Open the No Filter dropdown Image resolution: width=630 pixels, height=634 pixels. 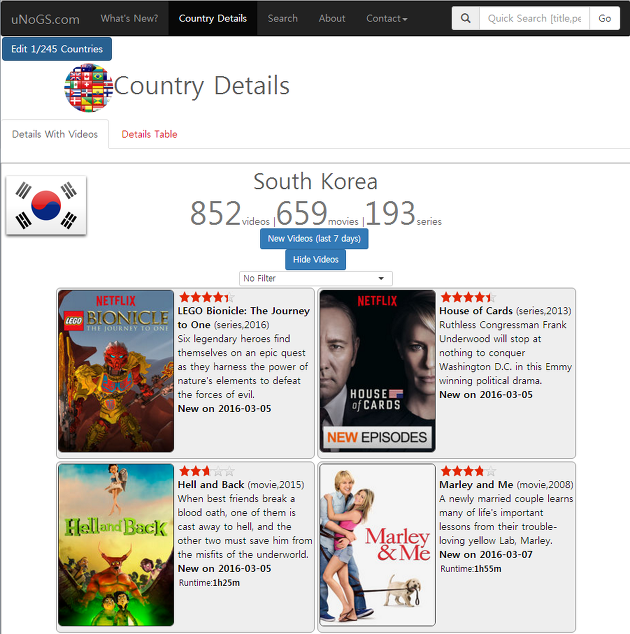(315, 278)
